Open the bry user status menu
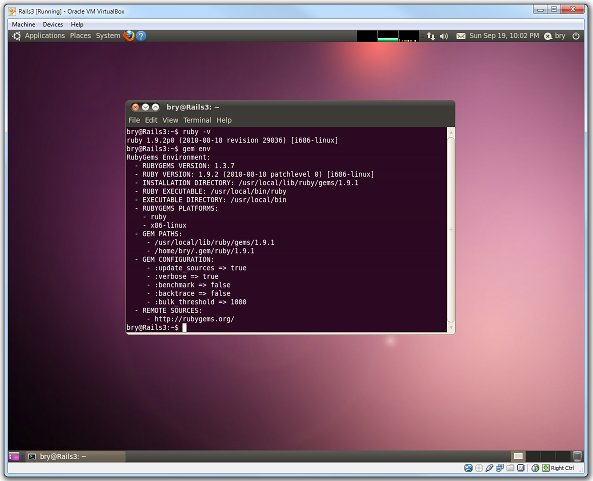 (x=555, y=36)
